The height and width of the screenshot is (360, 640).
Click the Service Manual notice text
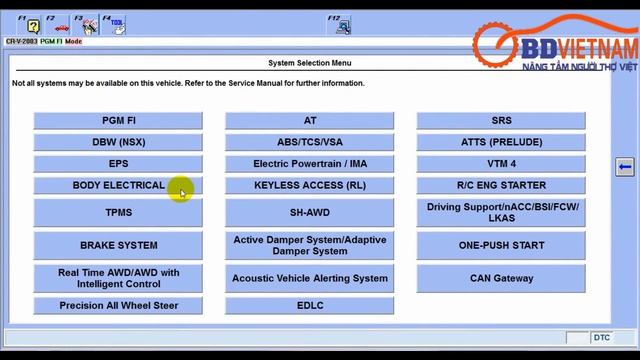pyautogui.click(x=188, y=83)
